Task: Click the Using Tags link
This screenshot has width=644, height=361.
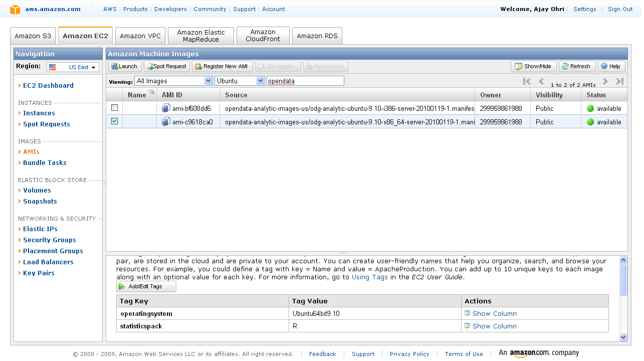Action: [369, 277]
